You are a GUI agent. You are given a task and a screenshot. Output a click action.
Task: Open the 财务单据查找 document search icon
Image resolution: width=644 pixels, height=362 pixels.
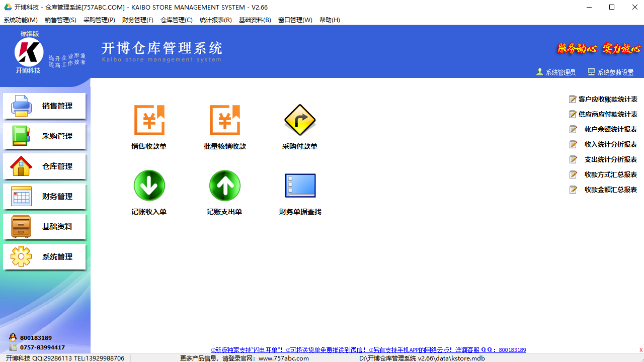(300, 192)
